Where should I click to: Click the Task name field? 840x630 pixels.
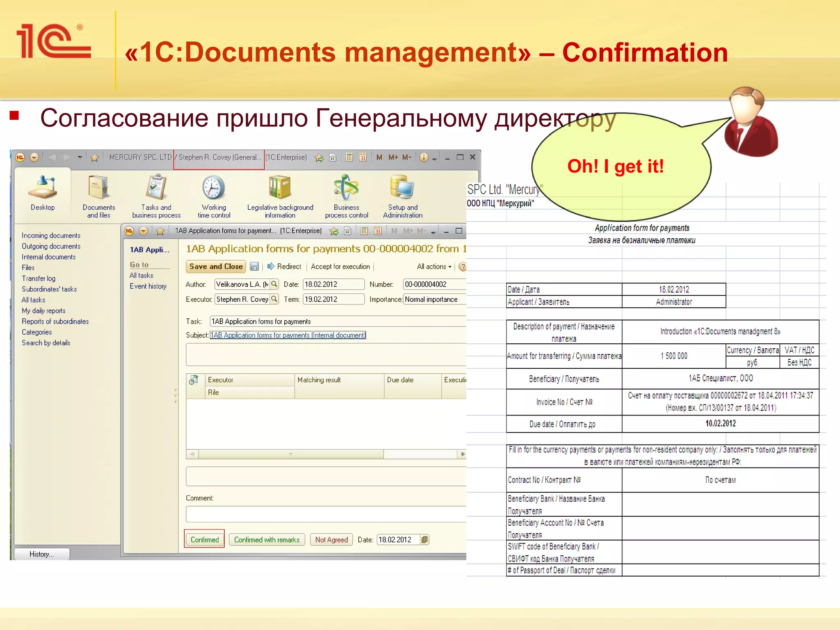click(338, 321)
